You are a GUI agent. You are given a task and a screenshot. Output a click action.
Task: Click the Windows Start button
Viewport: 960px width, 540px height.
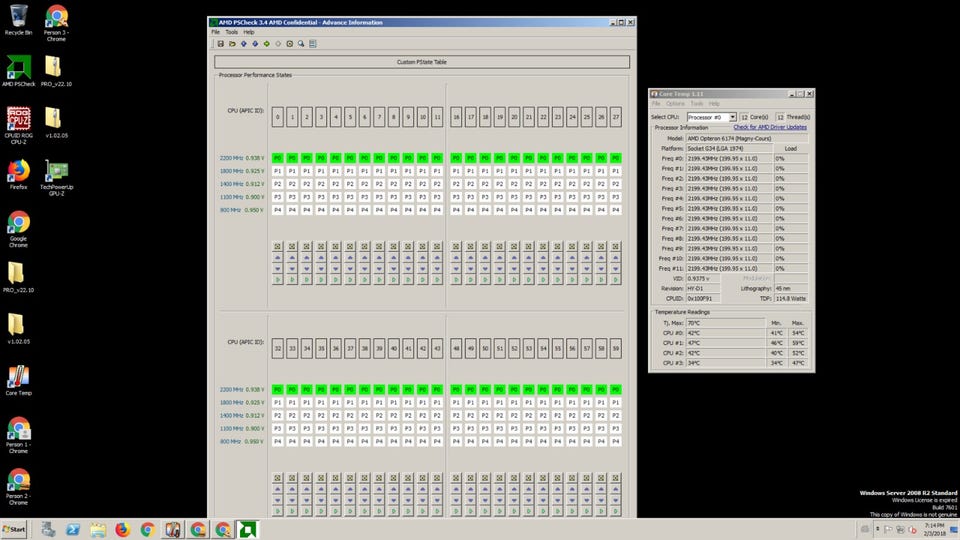(x=15, y=529)
